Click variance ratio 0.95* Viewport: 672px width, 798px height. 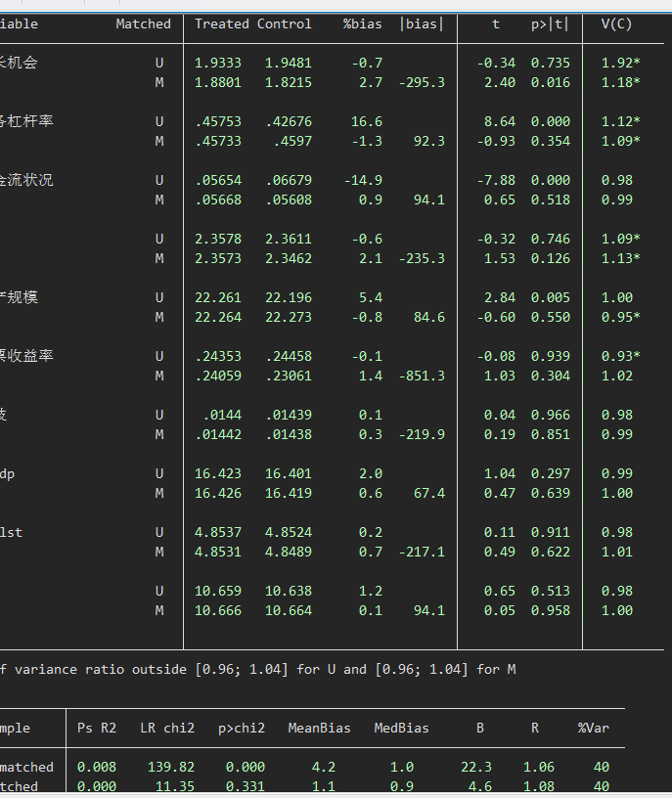620,317
